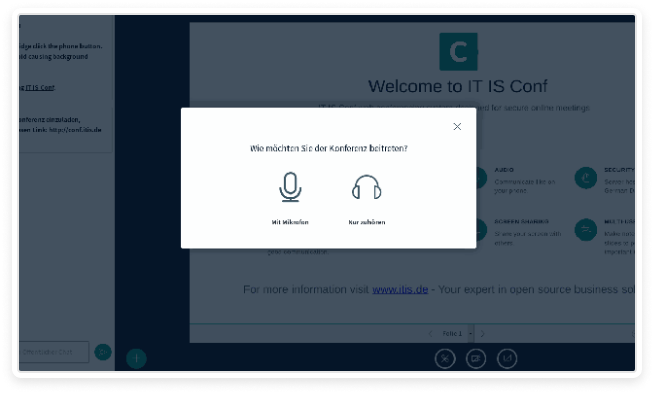This screenshot has height=394, width=654.
Task: Toggle the audio button in bottom toolbar
Action: coord(445,359)
